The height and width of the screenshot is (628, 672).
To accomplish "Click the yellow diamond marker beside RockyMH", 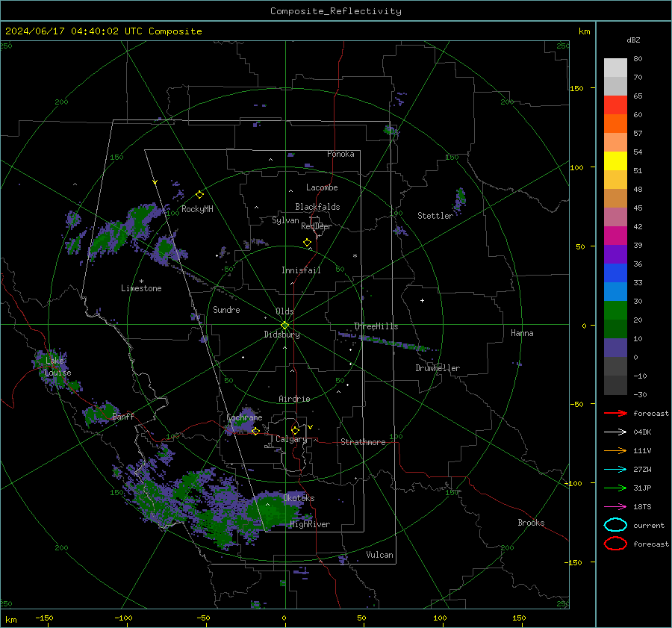I will [x=199, y=195].
